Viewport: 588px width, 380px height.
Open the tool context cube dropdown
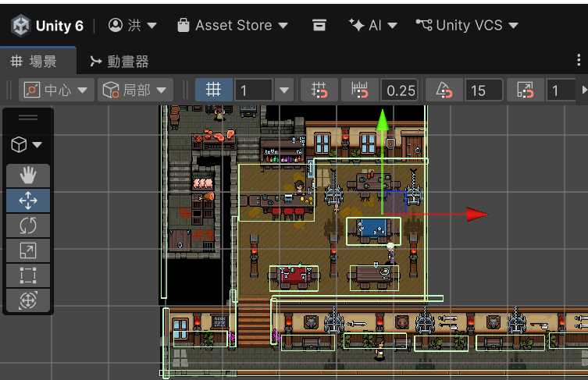(27, 144)
